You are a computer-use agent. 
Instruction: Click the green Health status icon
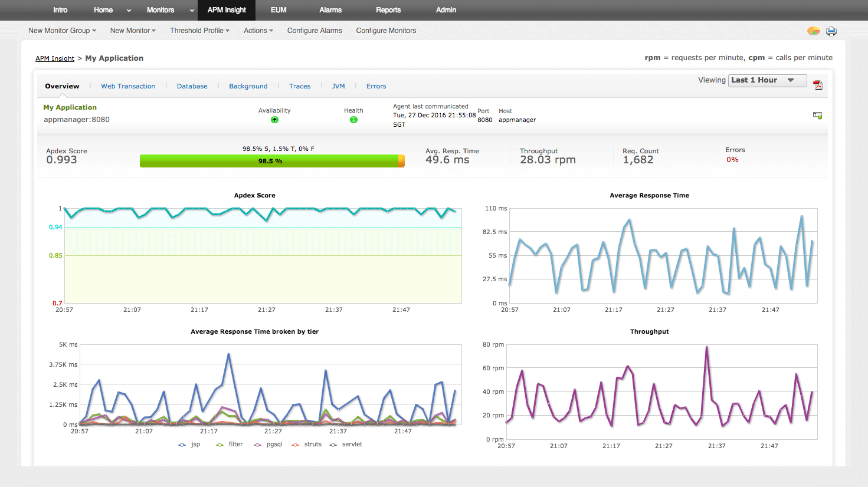coord(353,119)
